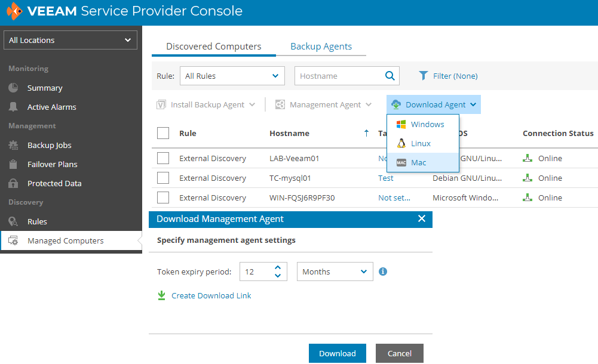Click the Install Backup Agent icon
Viewport: 598px width, 364px height.
(161, 104)
